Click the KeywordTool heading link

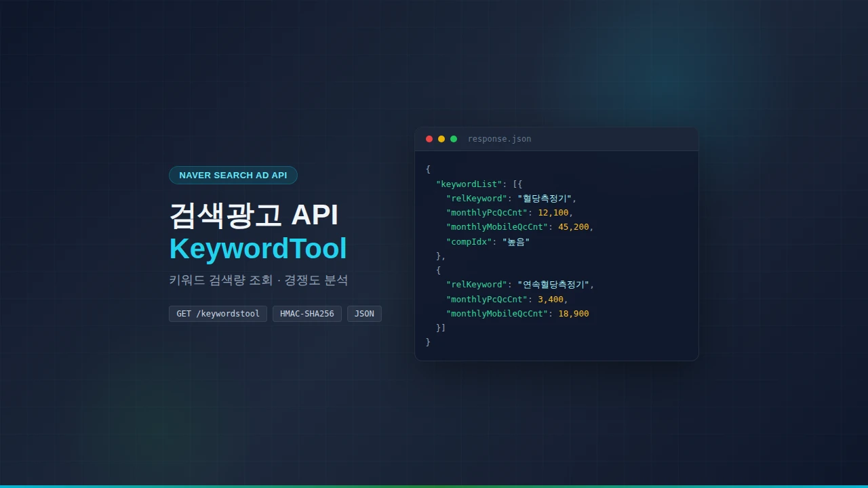[258, 249]
